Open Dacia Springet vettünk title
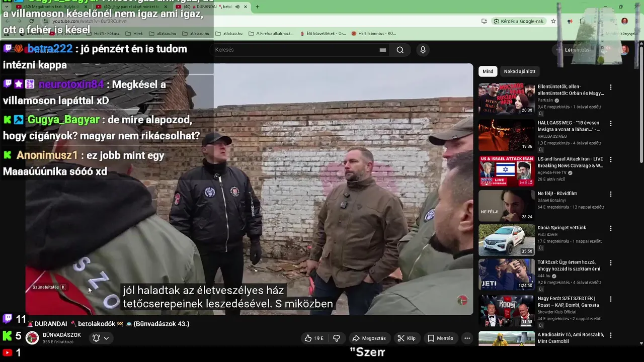The image size is (644, 362). click(x=561, y=228)
